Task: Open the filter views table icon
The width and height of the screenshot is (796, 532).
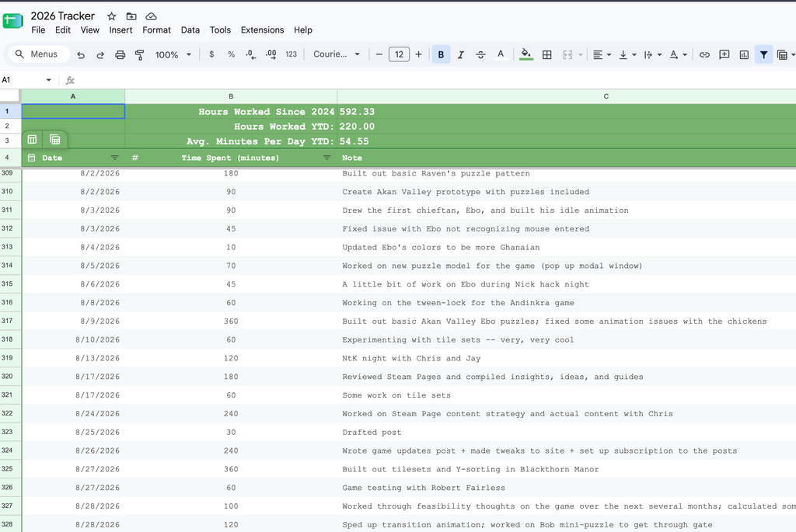Action: (782, 55)
